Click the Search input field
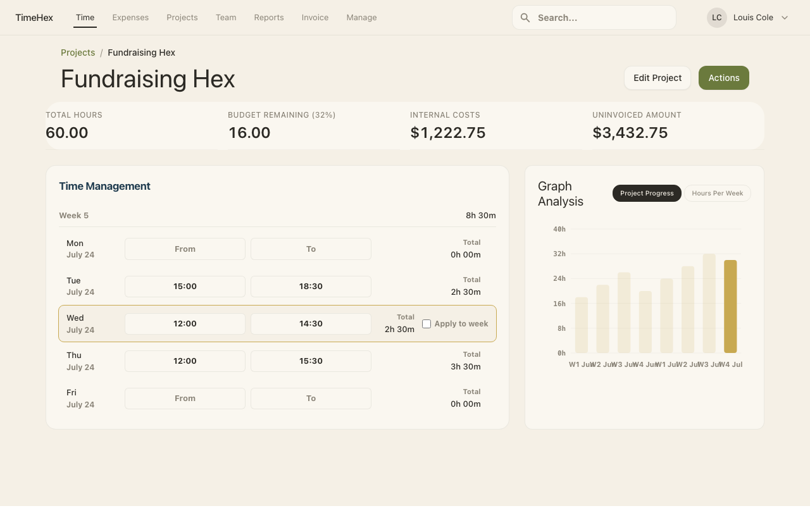The height and width of the screenshot is (532, 810). 601,18
